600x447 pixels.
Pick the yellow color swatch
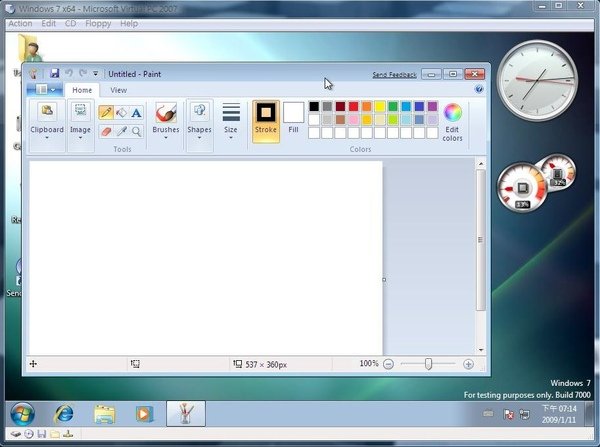coord(380,106)
